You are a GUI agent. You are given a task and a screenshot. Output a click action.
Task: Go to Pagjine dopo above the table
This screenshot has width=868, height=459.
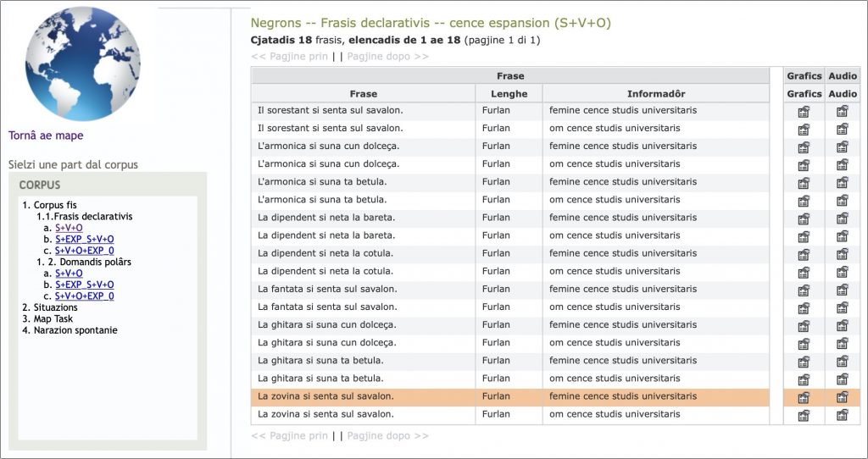click(x=387, y=57)
